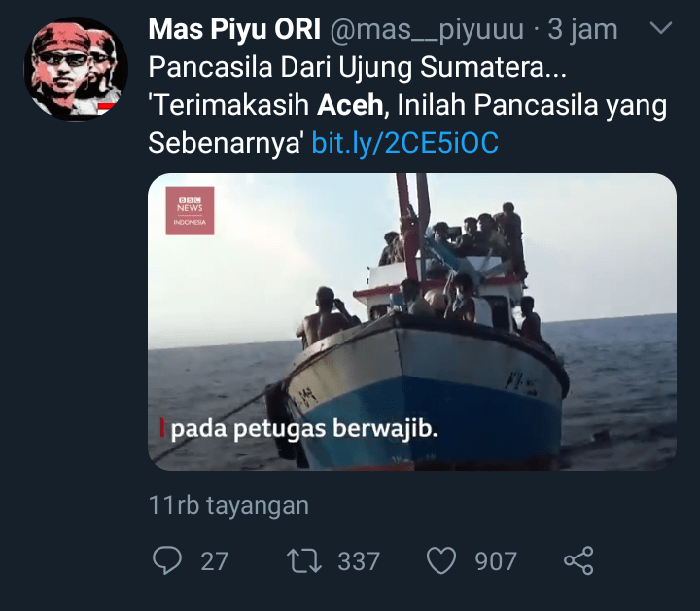
Task: Open the tweet via the 3 jam timestamp
Action: [x=582, y=30]
